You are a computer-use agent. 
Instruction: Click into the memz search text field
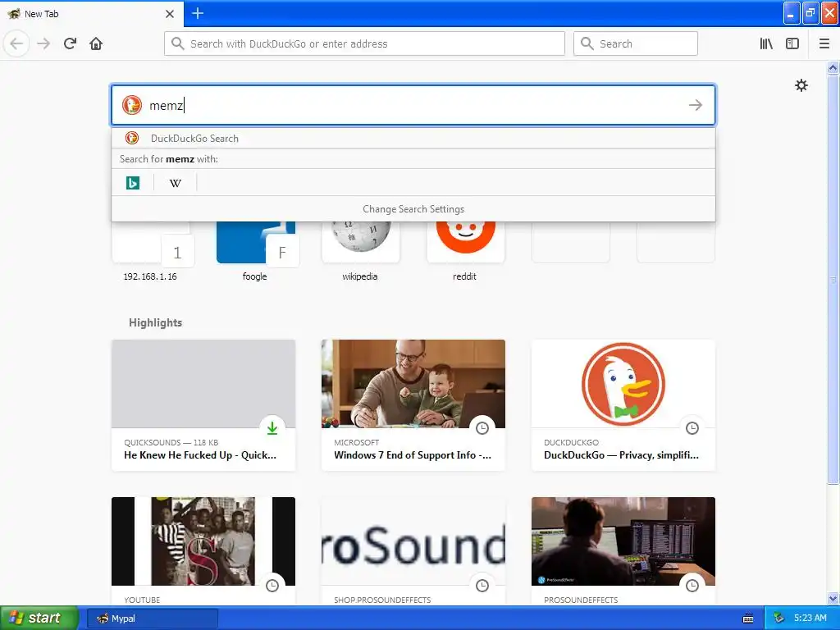click(413, 105)
